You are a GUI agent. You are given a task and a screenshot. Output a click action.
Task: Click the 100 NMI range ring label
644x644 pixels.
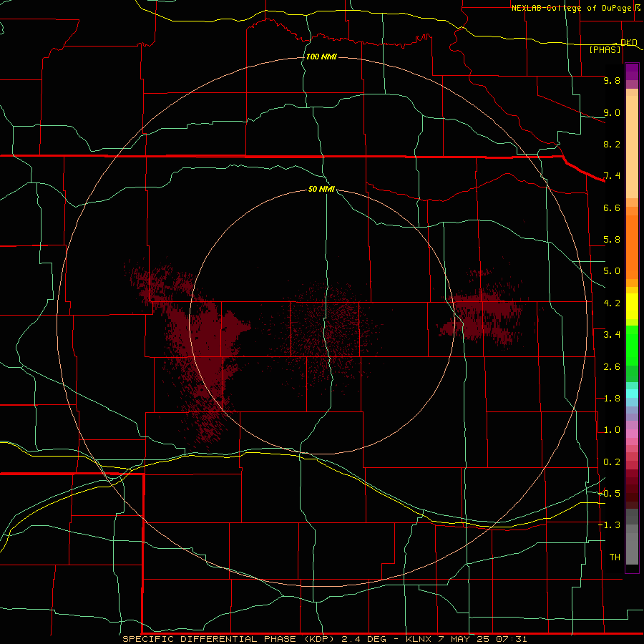tap(321, 57)
